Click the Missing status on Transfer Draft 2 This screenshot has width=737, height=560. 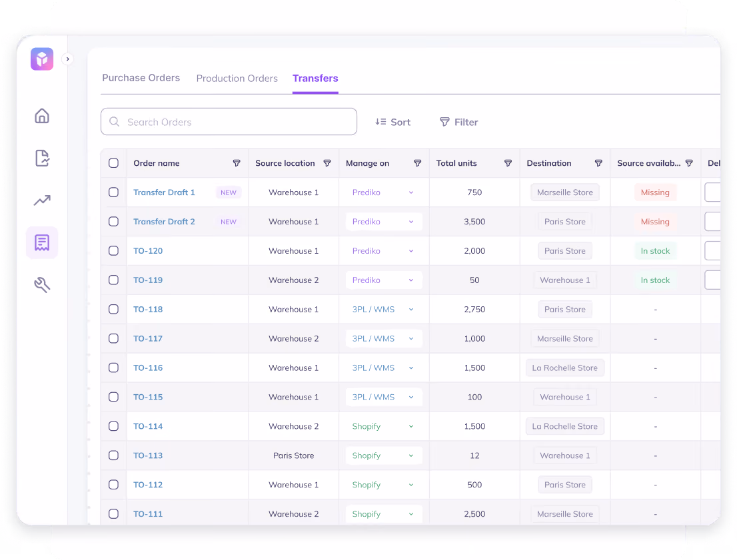pyautogui.click(x=655, y=221)
